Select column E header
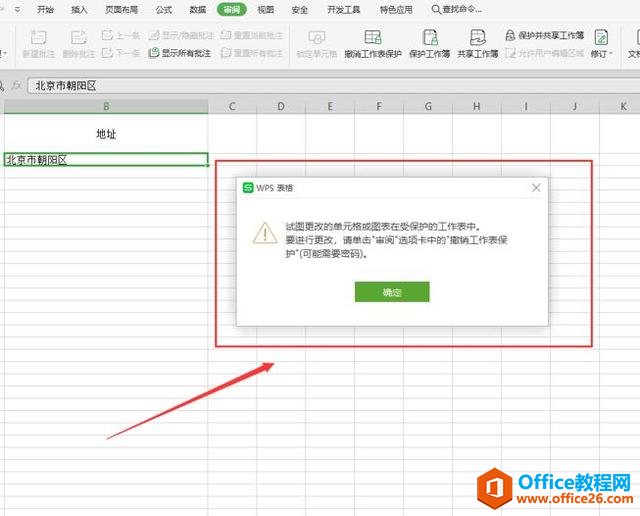This screenshot has width=640, height=516. click(x=330, y=107)
